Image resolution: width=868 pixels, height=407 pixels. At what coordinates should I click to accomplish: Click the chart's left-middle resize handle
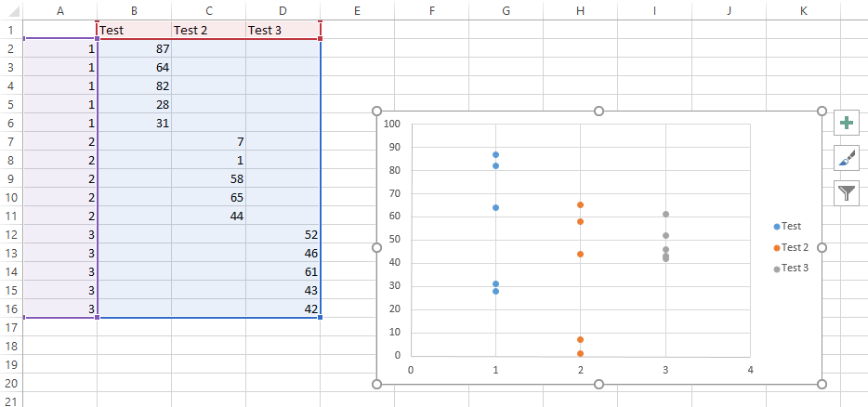click(376, 247)
